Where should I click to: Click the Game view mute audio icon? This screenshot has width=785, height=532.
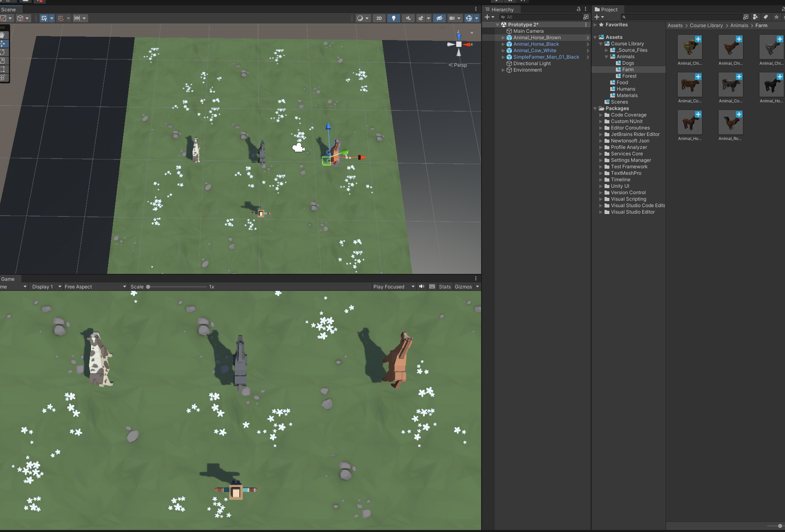click(x=422, y=286)
